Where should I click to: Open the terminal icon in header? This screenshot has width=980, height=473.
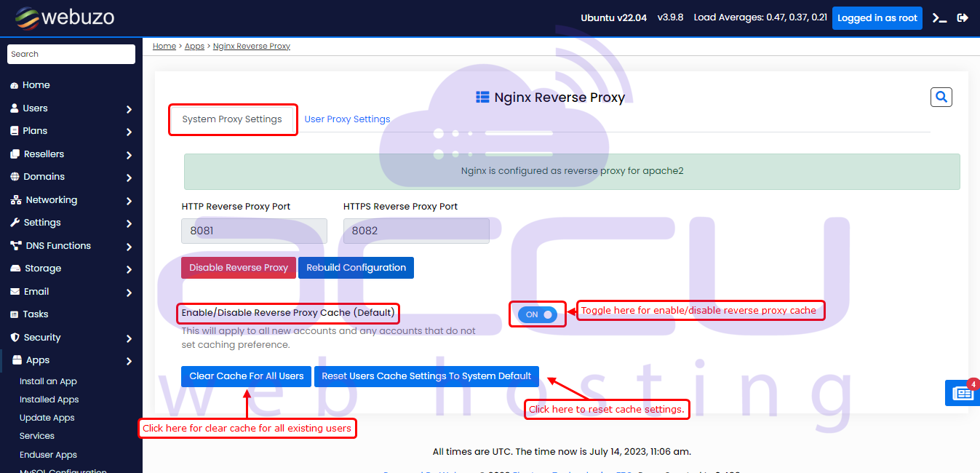pyautogui.click(x=939, y=18)
